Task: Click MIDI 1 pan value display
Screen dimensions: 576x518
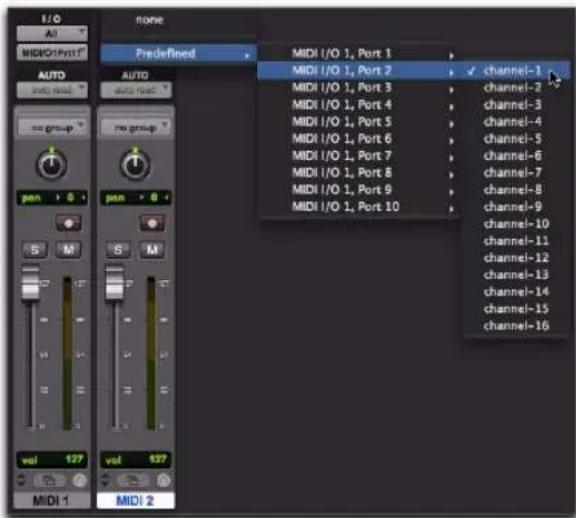Action: point(52,198)
